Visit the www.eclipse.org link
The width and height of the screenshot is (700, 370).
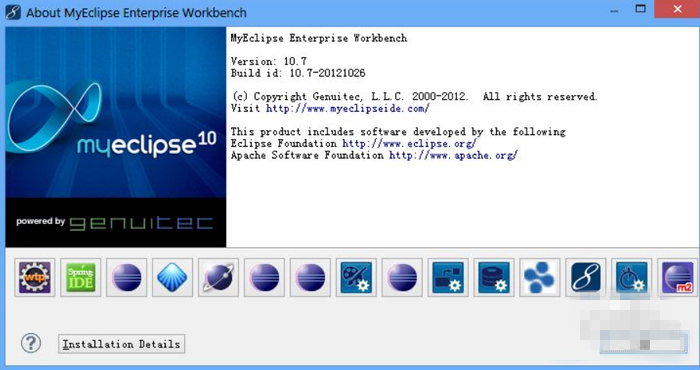coord(409,144)
